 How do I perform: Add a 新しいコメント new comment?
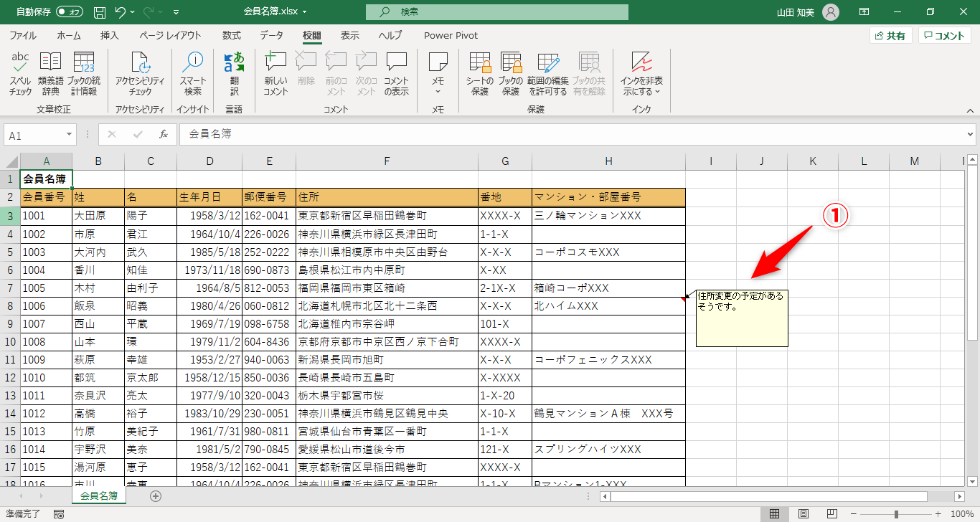[x=275, y=75]
